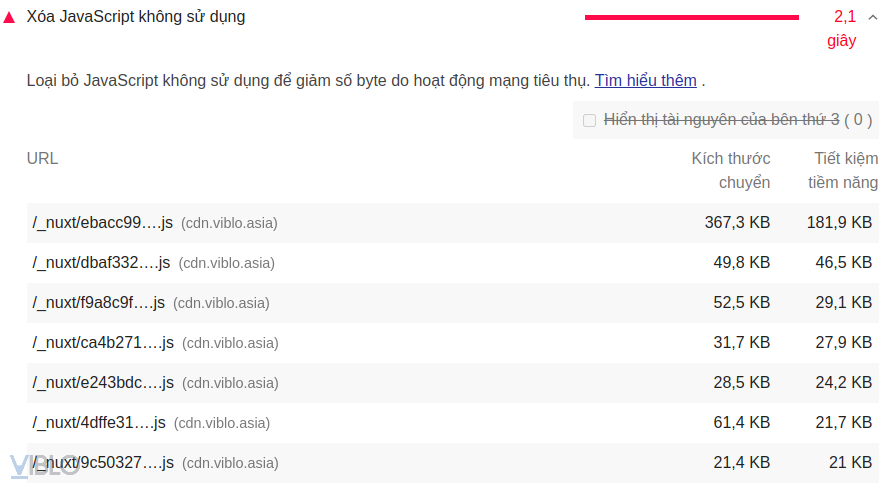Open the _nuxt/e243bdc script URL
This screenshot has width=886, height=489.
point(103,383)
